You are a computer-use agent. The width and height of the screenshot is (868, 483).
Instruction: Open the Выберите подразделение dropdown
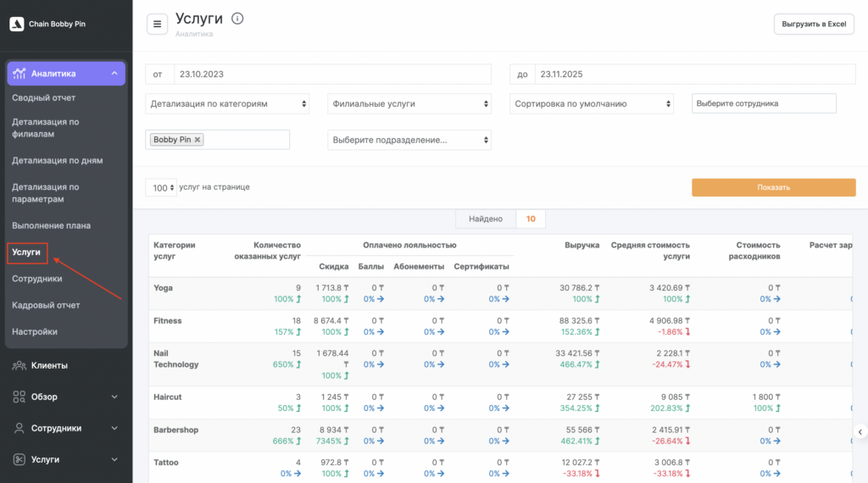(x=409, y=140)
